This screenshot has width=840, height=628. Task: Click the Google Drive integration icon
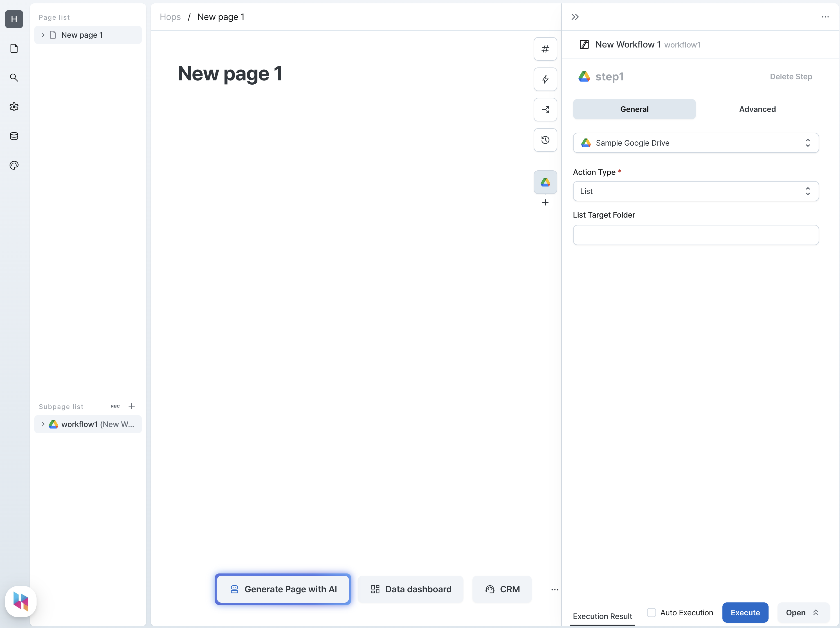click(545, 181)
